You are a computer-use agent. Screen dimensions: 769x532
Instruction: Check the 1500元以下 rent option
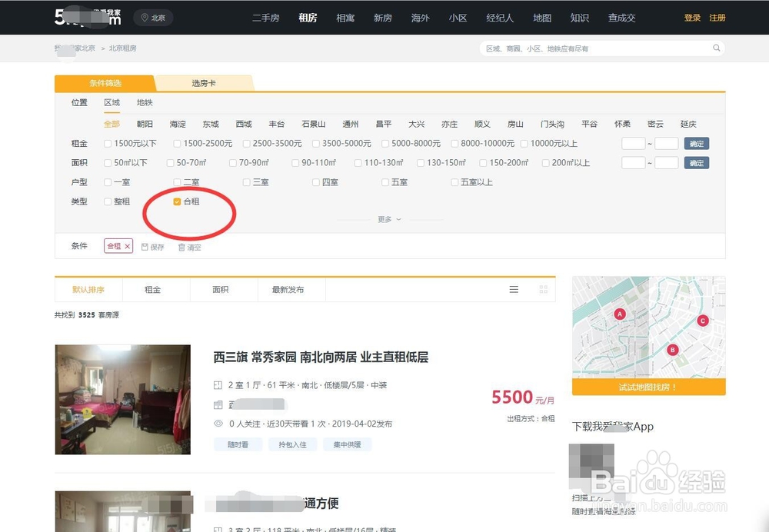pyautogui.click(x=108, y=144)
